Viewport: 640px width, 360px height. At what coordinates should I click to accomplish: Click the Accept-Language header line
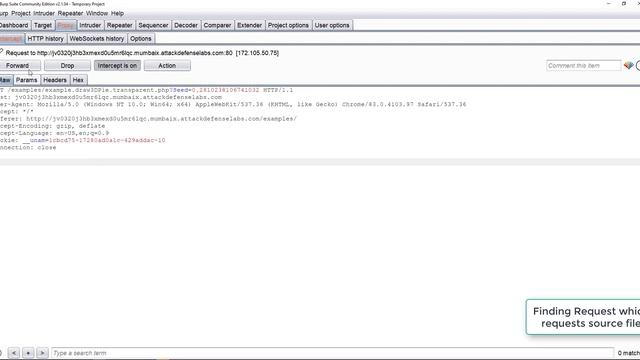click(x=54, y=133)
